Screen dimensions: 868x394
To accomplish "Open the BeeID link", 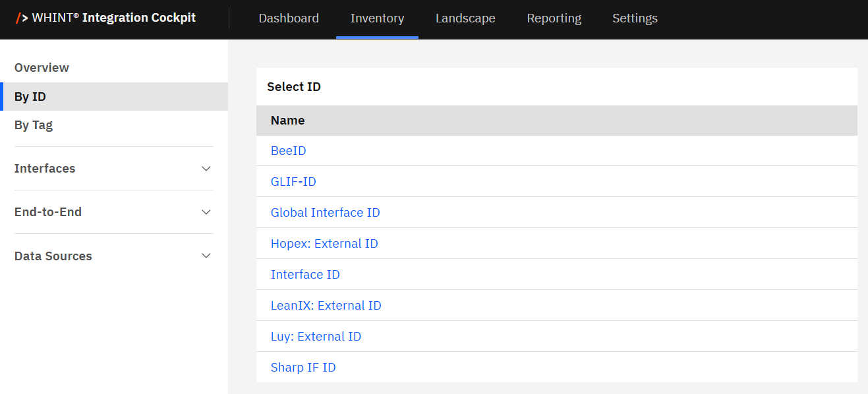I will coord(288,151).
